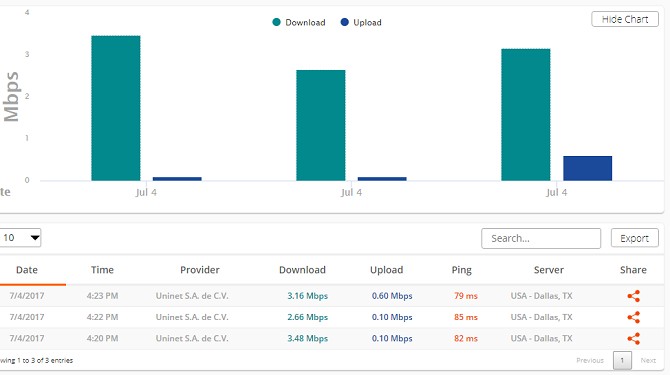Click the 4:22 PM time cell

point(102,317)
